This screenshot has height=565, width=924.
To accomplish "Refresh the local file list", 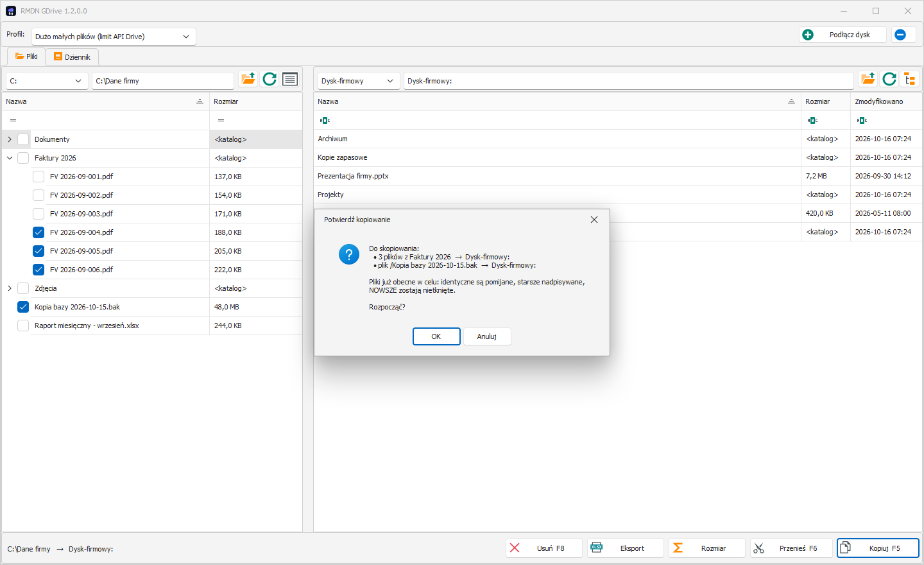I will click(x=269, y=79).
